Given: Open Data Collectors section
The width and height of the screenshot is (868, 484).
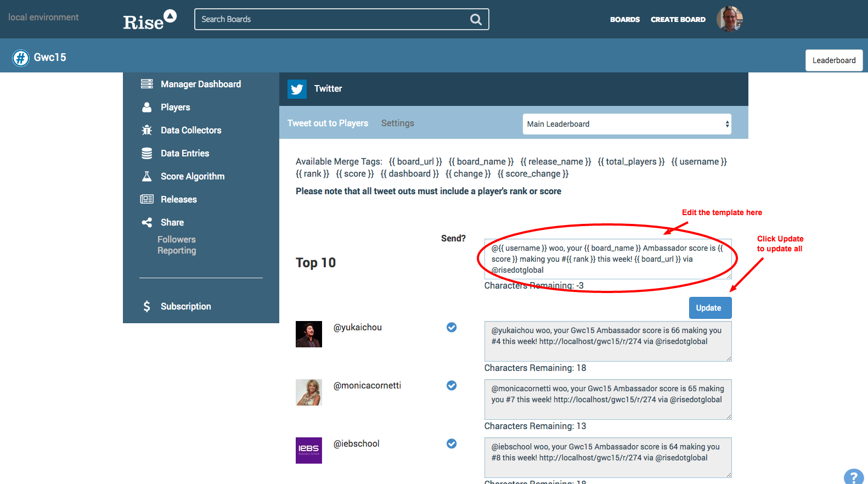Looking at the screenshot, I should click(x=191, y=130).
